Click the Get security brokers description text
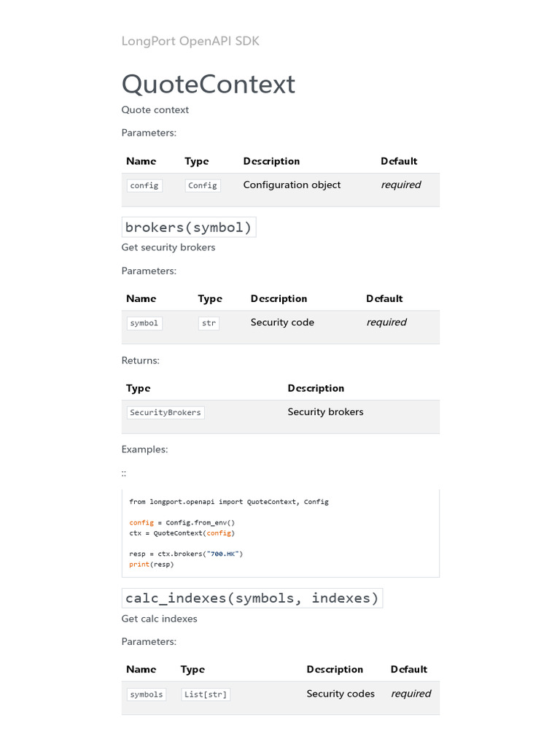Viewport: 560px width, 747px height. [168, 247]
